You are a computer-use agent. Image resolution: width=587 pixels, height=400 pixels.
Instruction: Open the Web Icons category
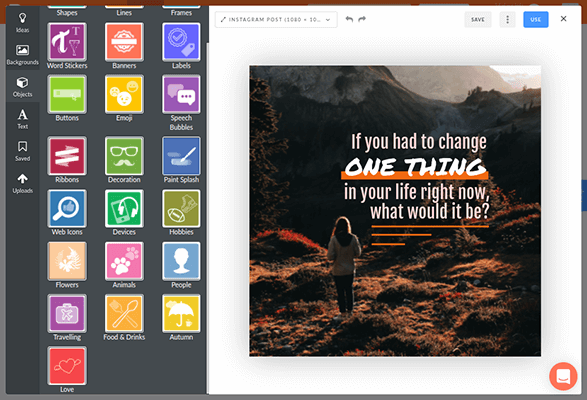pos(67,209)
